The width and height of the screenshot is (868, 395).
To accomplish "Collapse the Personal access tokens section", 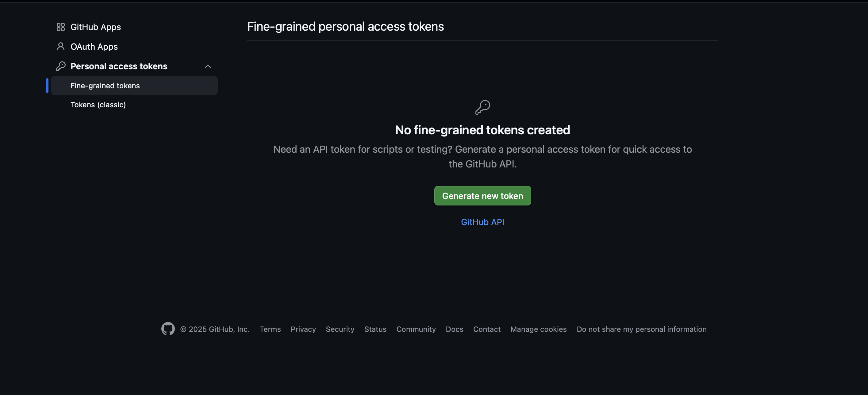I will [208, 66].
